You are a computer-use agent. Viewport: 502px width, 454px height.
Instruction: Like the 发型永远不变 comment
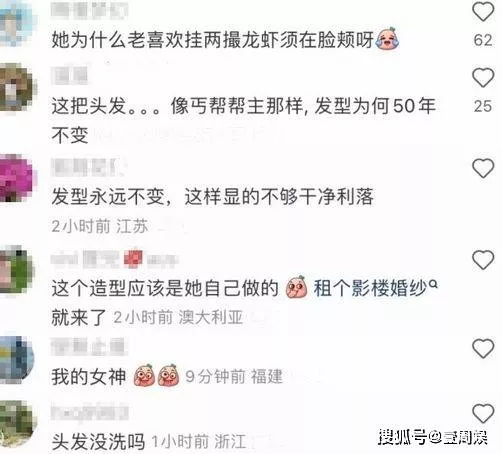click(483, 168)
